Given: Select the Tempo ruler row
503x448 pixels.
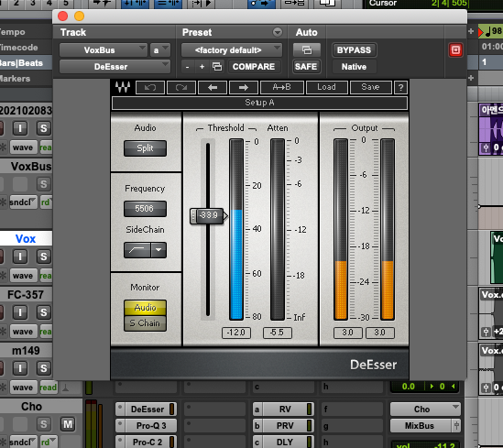Looking at the screenshot, I should pos(26,32).
